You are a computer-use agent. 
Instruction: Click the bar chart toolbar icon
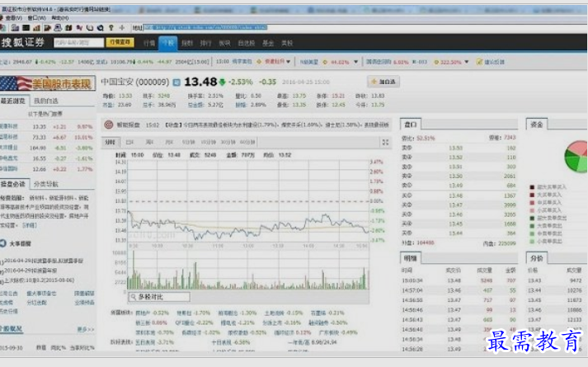(x=36, y=28)
